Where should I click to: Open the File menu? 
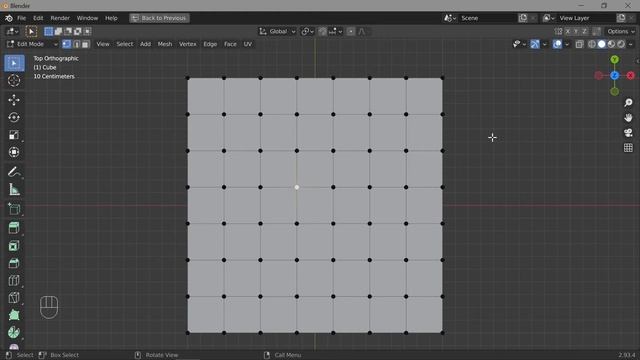[22, 18]
